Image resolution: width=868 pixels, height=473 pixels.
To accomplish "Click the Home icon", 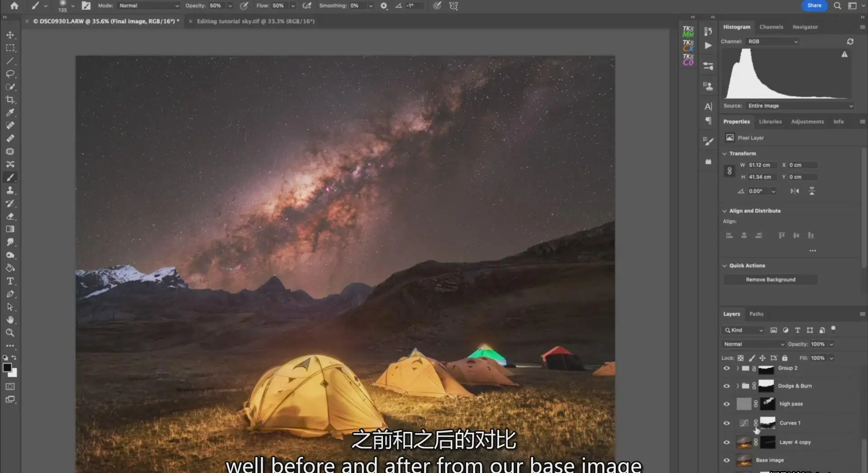I will [14, 6].
